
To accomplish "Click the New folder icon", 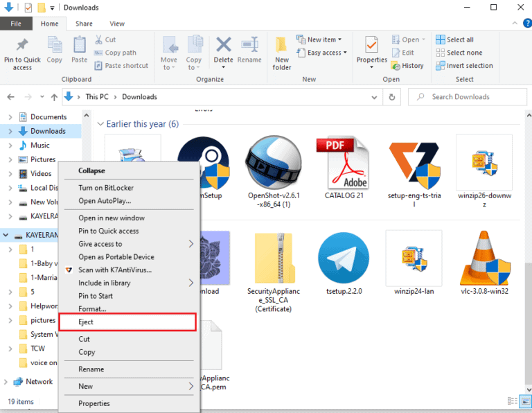I will [x=281, y=45].
